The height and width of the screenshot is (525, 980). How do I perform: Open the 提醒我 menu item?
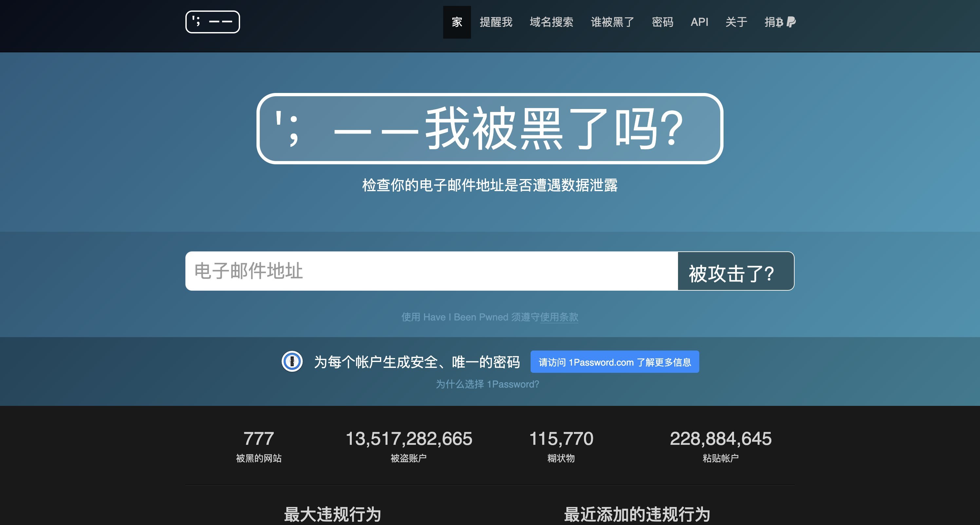[x=496, y=22]
